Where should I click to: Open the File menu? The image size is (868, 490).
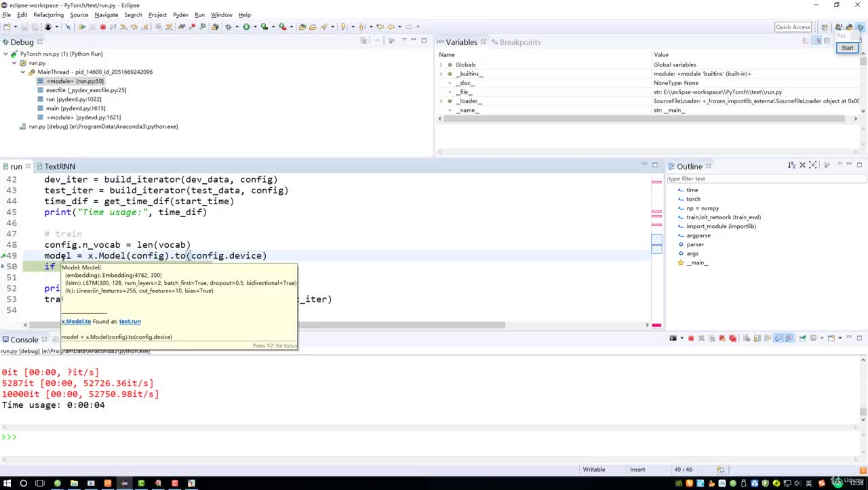[x=7, y=14]
